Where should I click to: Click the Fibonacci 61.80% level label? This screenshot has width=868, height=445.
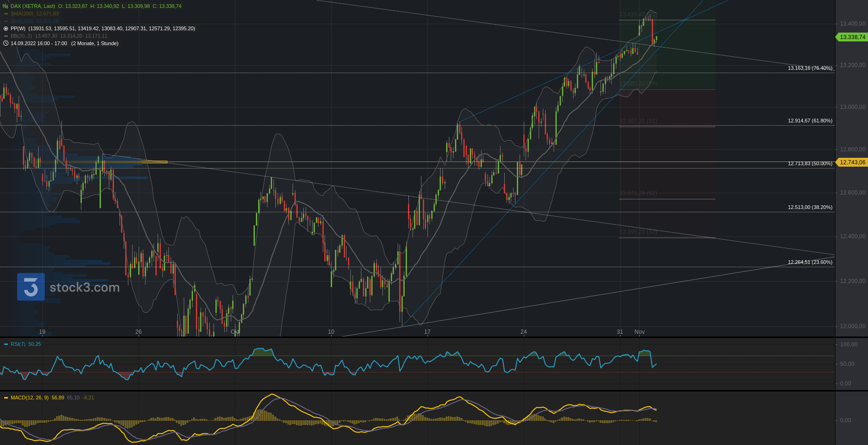[810, 121]
